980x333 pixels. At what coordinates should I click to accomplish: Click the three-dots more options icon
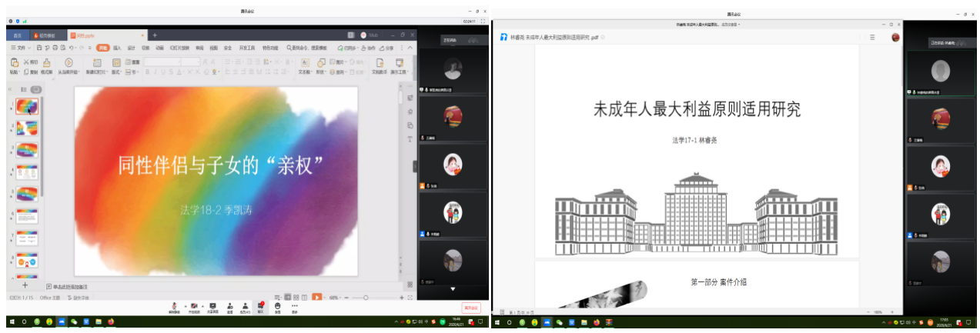point(294,305)
